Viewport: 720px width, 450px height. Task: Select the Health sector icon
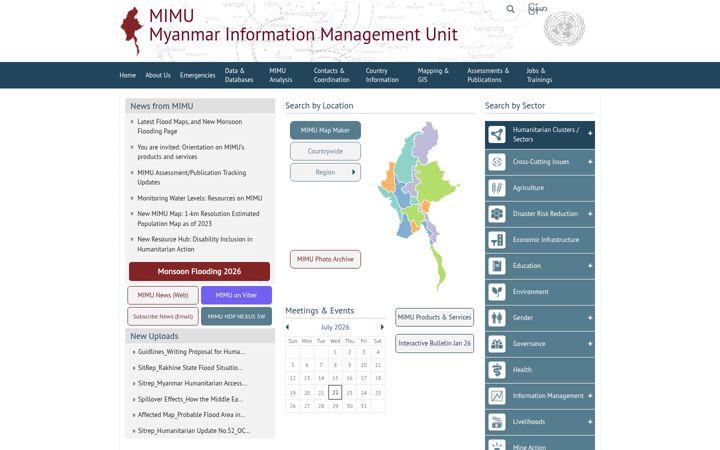click(497, 370)
